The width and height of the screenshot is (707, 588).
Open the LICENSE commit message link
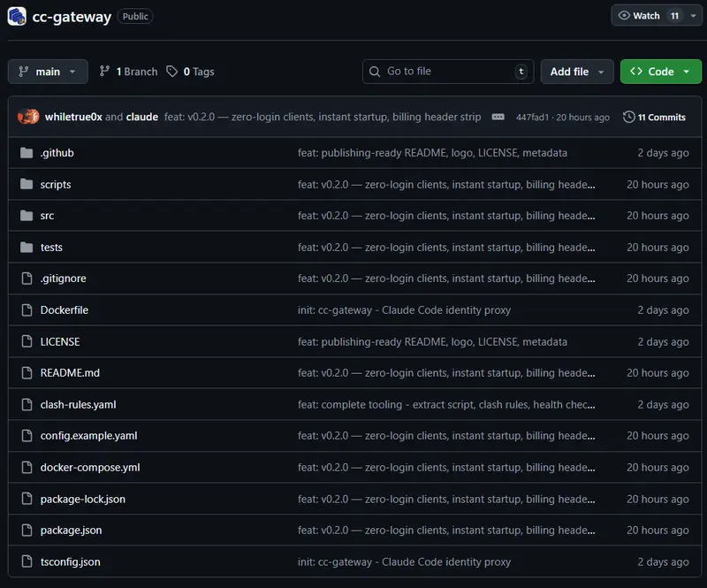(x=432, y=341)
